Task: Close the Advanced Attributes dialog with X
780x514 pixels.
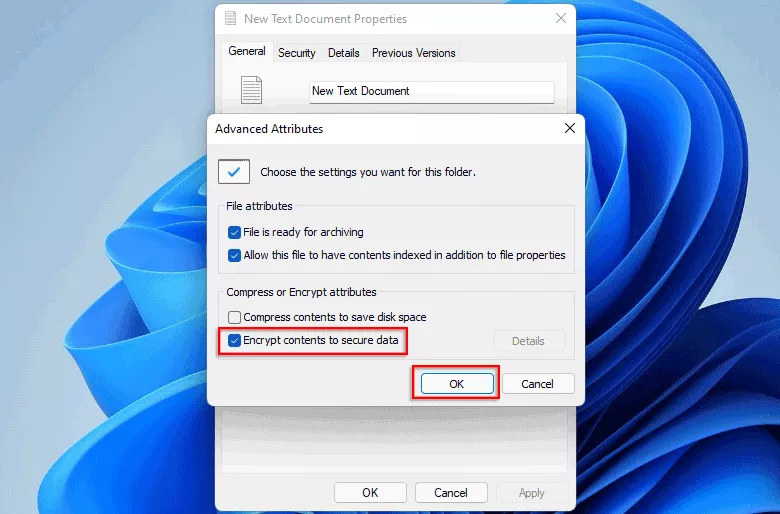Action: pos(570,128)
